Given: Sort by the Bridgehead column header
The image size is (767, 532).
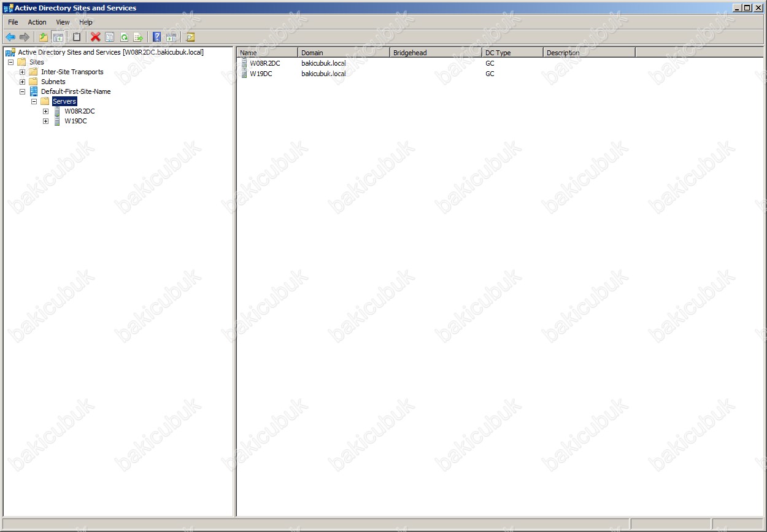Looking at the screenshot, I should [x=436, y=53].
